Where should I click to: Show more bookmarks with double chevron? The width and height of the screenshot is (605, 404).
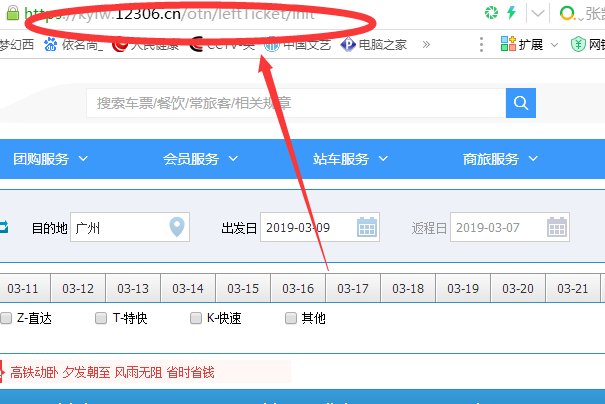[x=426, y=45]
